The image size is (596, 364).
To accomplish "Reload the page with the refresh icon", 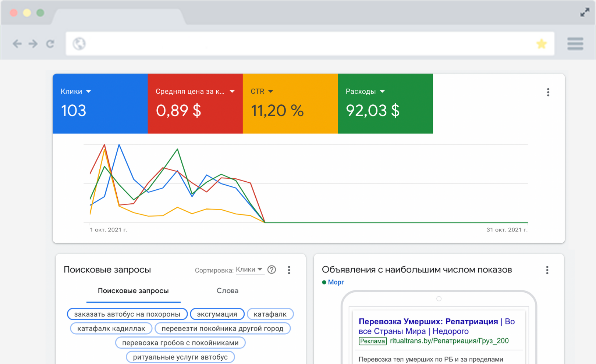I will pyautogui.click(x=50, y=44).
